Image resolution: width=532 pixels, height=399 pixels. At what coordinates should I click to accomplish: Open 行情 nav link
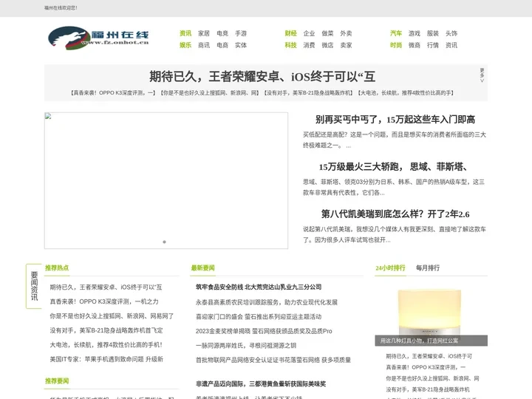(x=433, y=45)
